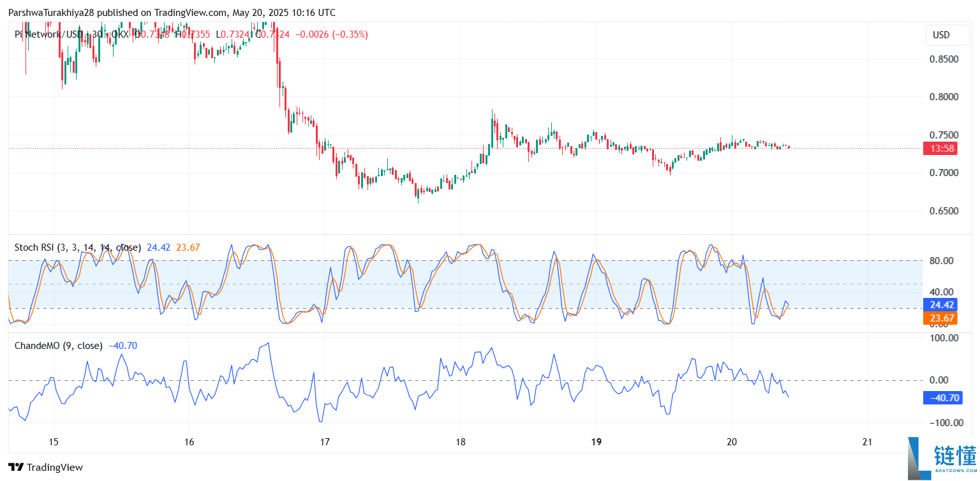The height and width of the screenshot is (481, 980).
Task: Click the 80.00 Stoch RSI level label
Action: pyautogui.click(x=942, y=260)
